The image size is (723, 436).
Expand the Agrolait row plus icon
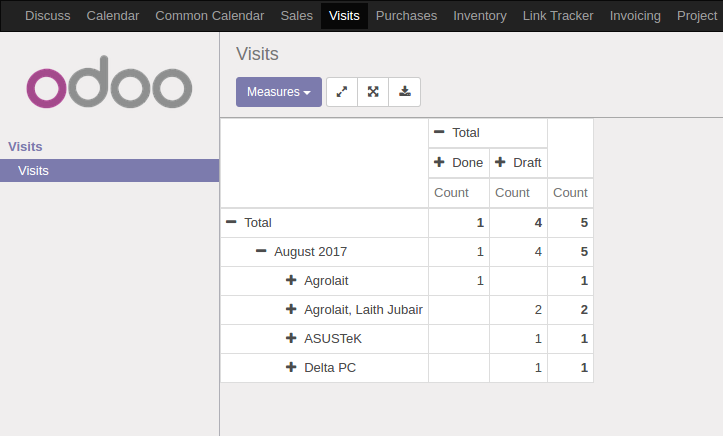[291, 280]
